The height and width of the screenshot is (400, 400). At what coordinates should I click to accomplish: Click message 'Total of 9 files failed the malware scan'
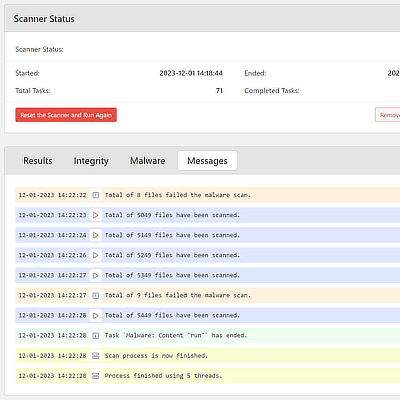coord(178,295)
